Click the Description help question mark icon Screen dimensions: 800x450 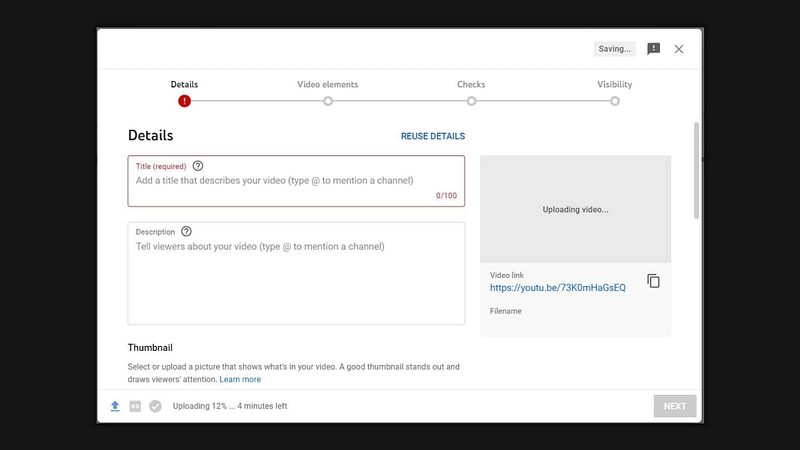(x=186, y=232)
